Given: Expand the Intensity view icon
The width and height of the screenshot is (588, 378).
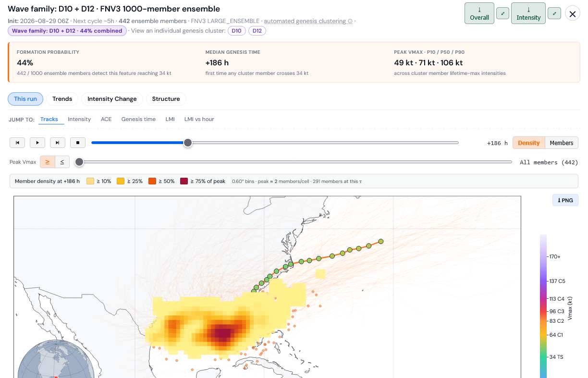Looking at the screenshot, I should coord(554,13).
